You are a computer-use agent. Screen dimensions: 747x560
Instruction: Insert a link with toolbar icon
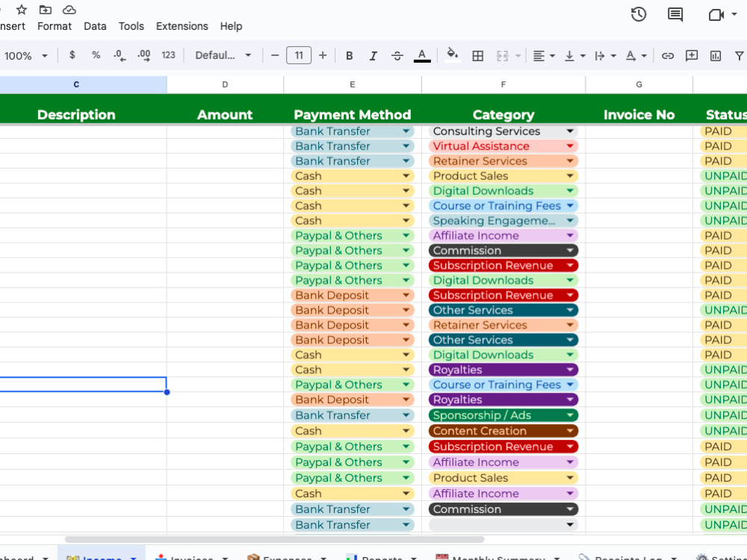click(x=667, y=56)
